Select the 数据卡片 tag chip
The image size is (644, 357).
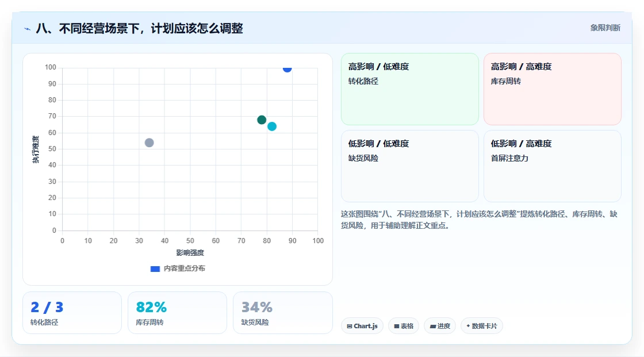pos(481,326)
